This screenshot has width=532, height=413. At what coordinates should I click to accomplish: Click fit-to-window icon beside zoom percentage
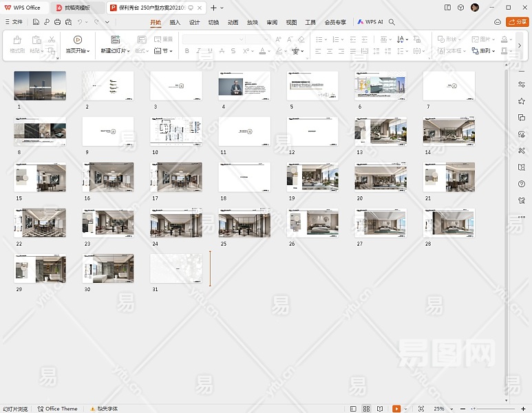pos(421,409)
